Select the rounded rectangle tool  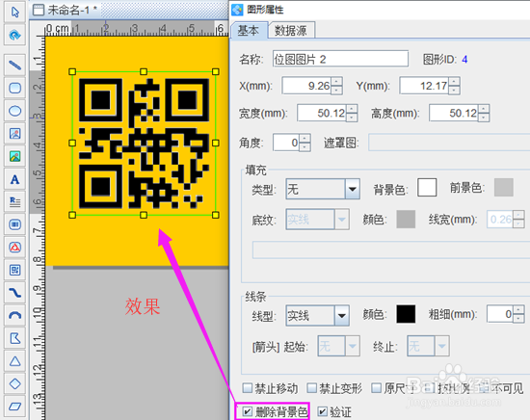14,88
